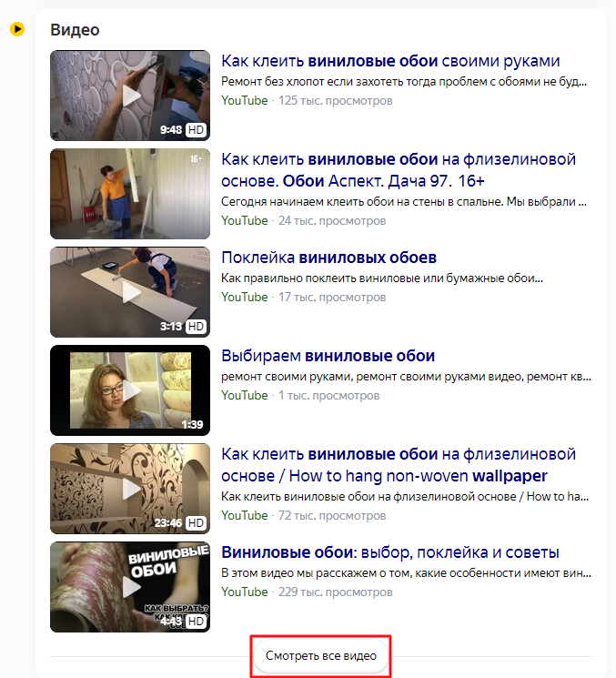Click the 'Видео' section heading
616x678 pixels.
point(75,30)
